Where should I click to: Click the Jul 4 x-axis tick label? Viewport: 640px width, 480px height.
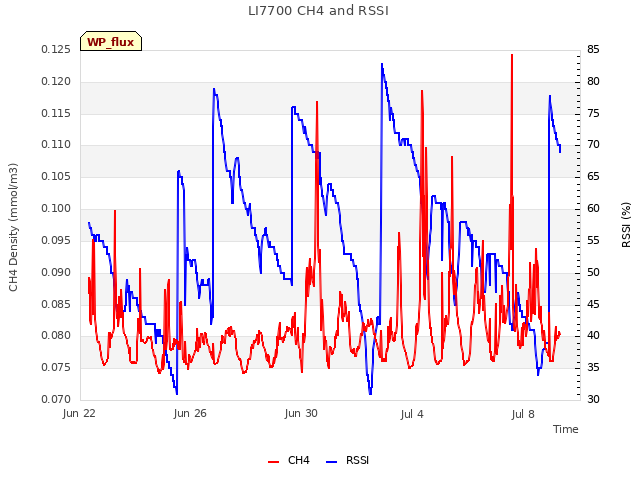pyautogui.click(x=412, y=414)
